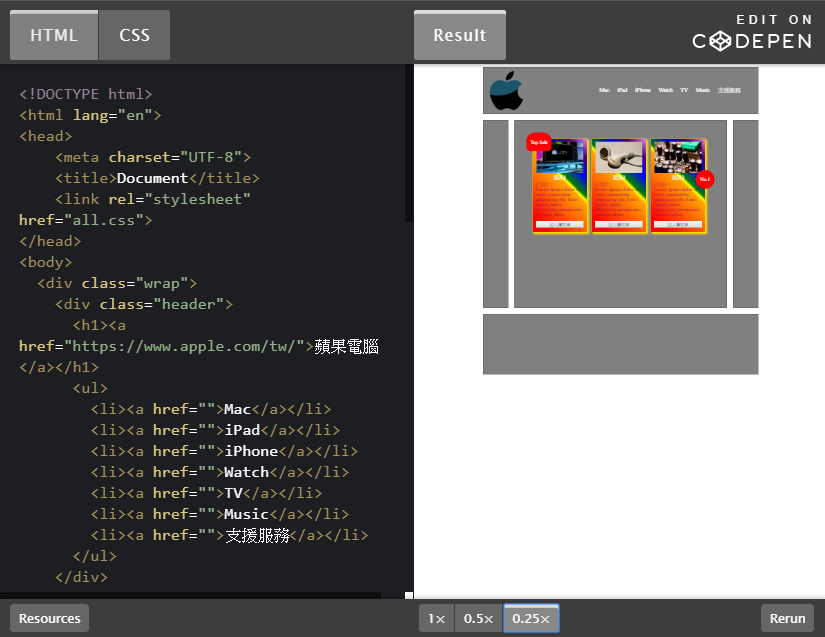Screen dimensions: 825x637
Task: Open Edit on CodePen link
Action: pyautogui.click(x=752, y=33)
